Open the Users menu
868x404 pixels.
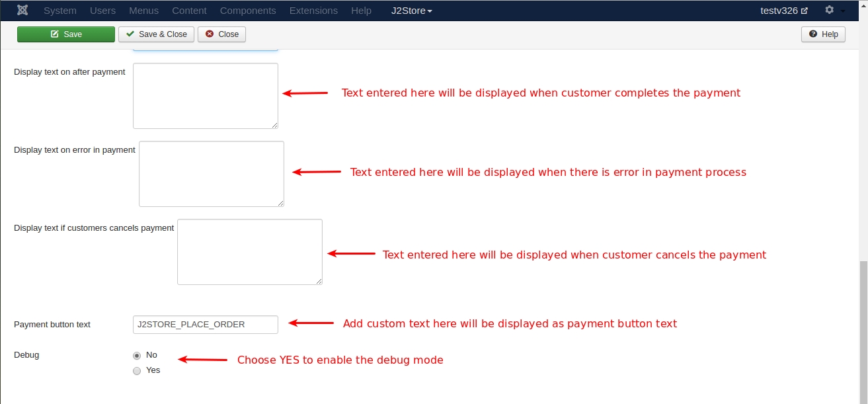point(102,11)
